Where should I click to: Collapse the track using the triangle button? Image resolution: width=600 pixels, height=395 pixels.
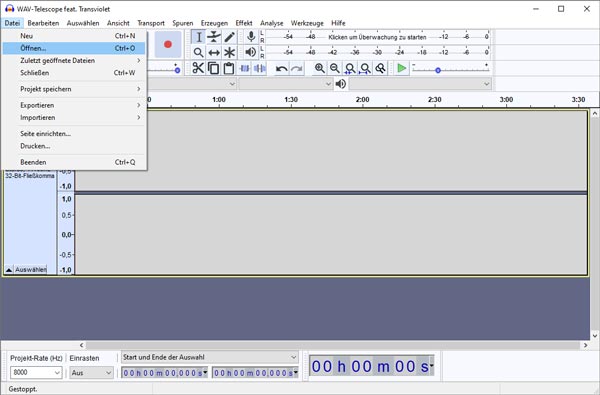pos(9,269)
